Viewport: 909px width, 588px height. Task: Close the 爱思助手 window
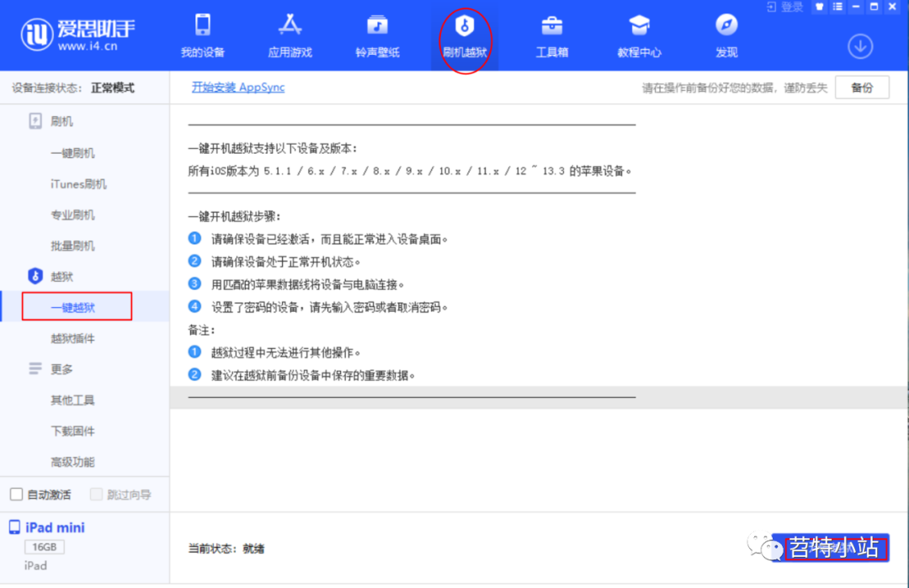pos(893,7)
